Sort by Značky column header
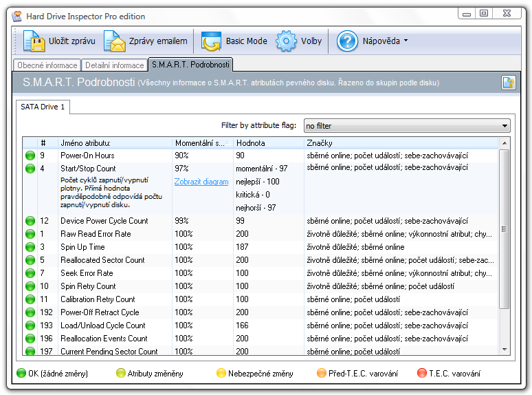Viewport: 532px width, 395px height. pyautogui.click(x=401, y=143)
